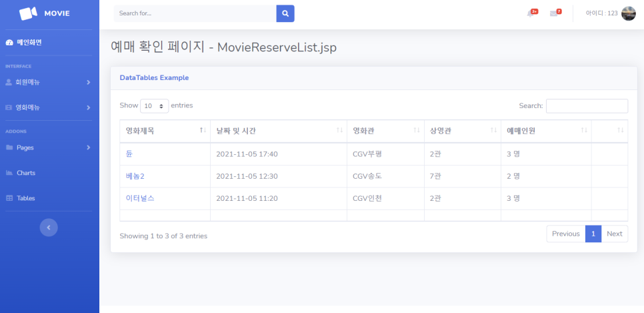Open the notifications bell icon
This screenshot has width=644, height=313.
[x=531, y=13]
